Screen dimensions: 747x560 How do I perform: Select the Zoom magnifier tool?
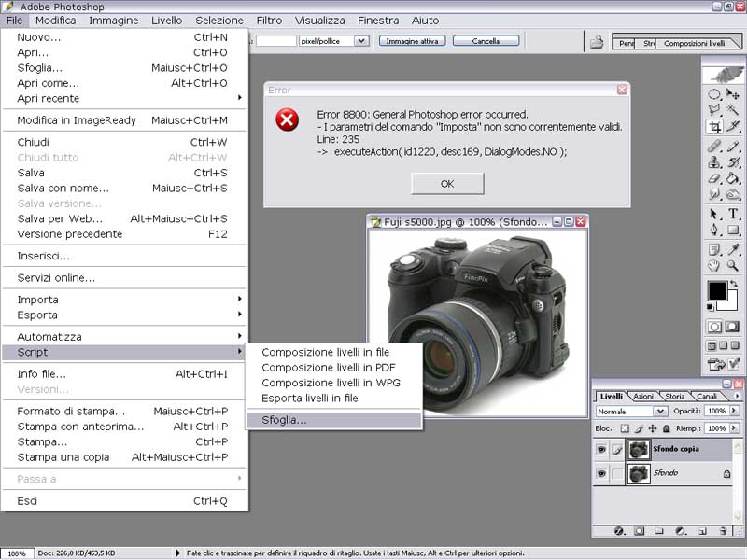coord(733,266)
